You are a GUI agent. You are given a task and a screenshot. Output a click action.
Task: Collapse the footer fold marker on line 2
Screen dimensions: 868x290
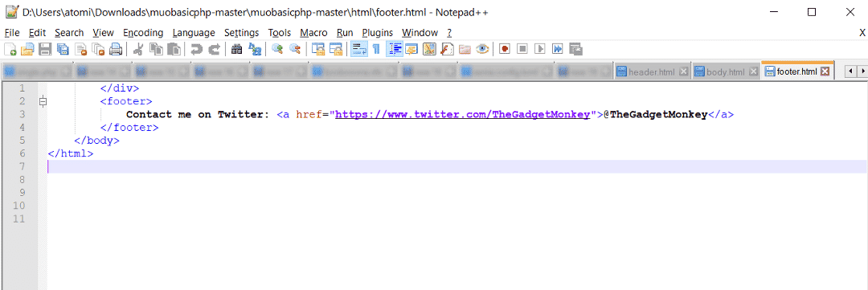(x=43, y=101)
